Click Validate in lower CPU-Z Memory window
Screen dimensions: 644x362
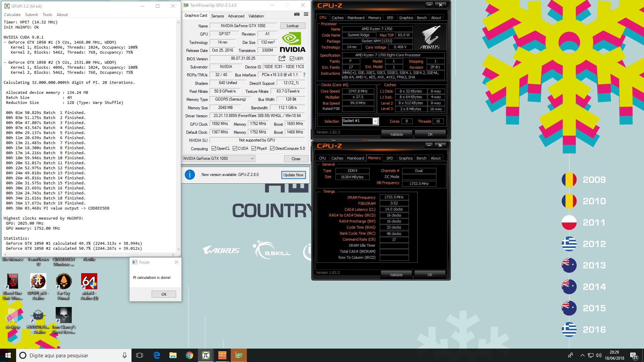tap(396, 275)
